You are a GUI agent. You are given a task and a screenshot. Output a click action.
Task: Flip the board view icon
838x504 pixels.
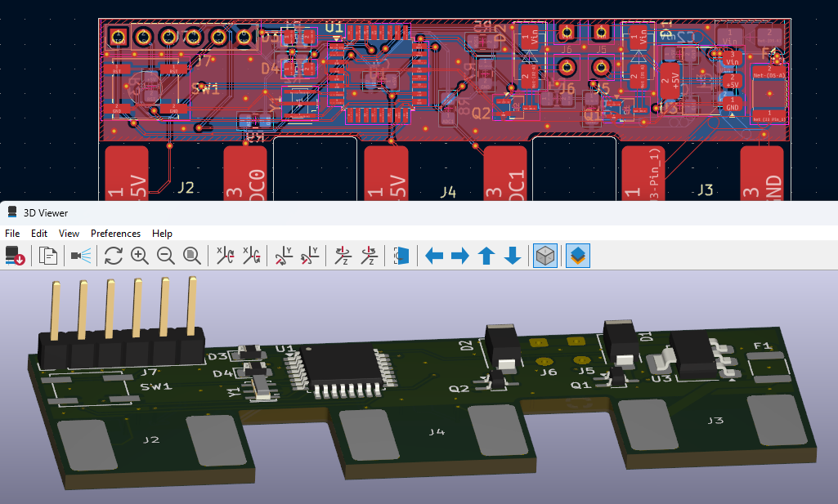tap(401, 256)
